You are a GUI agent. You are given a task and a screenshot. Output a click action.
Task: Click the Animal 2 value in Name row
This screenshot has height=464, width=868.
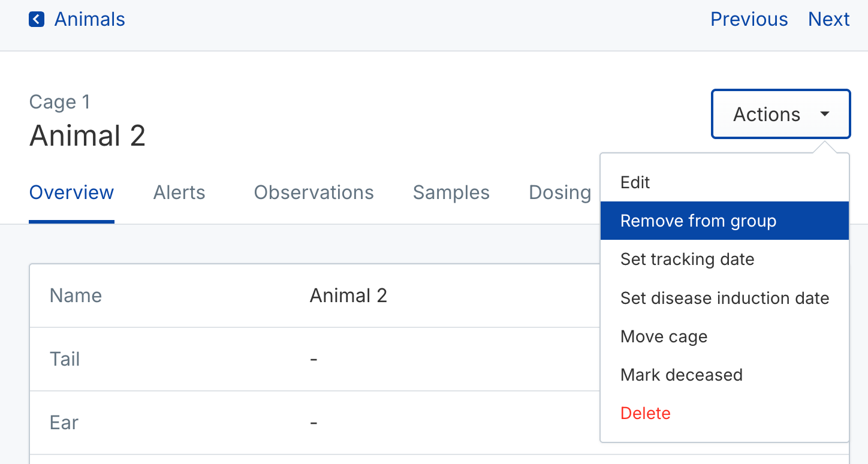click(x=348, y=296)
